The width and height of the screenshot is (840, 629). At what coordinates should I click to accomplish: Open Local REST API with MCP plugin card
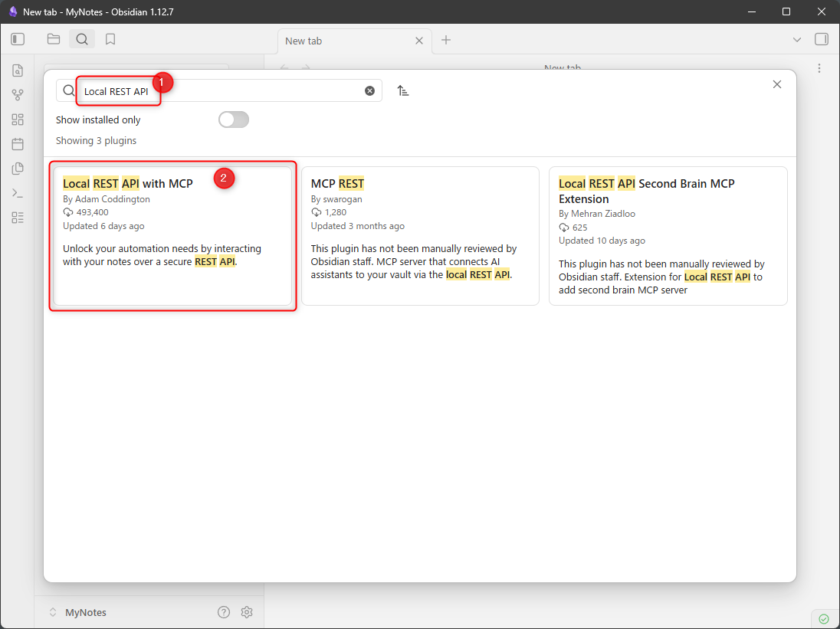click(x=172, y=236)
